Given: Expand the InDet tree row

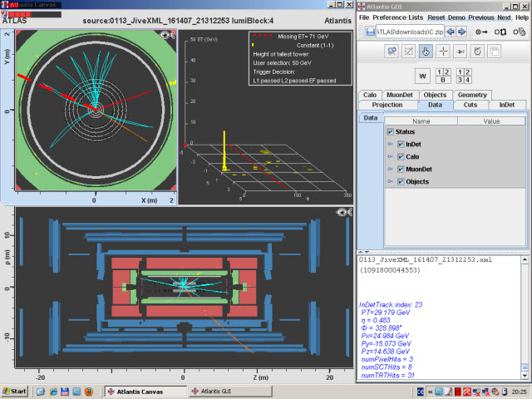Looking at the screenshot, I should tap(390, 144).
